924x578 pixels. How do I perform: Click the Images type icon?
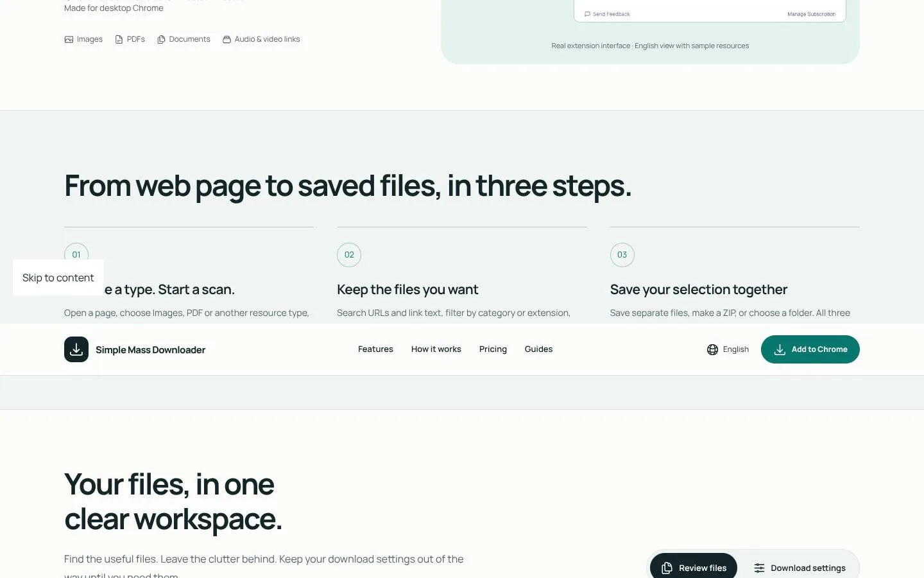(x=69, y=39)
